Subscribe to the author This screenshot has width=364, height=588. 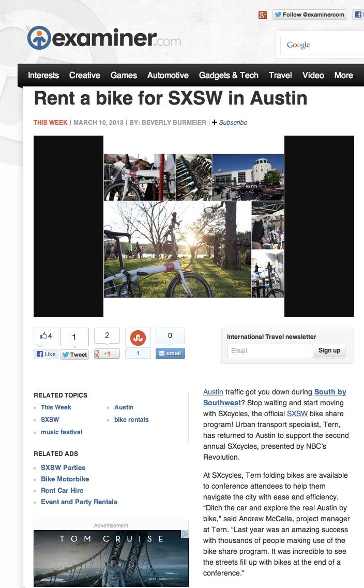233,123
